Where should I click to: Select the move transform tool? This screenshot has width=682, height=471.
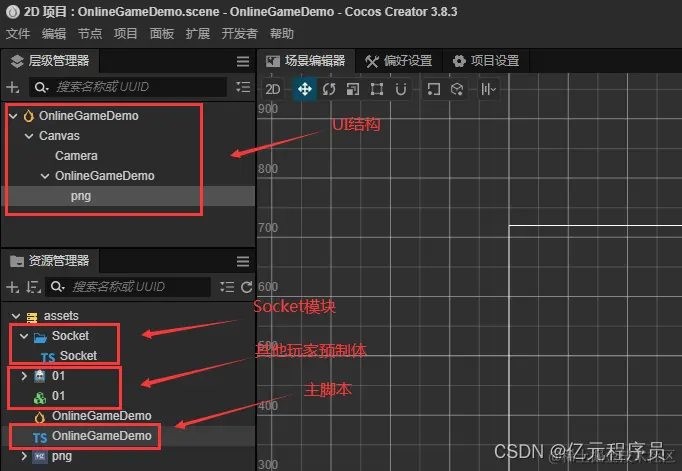click(x=304, y=89)
